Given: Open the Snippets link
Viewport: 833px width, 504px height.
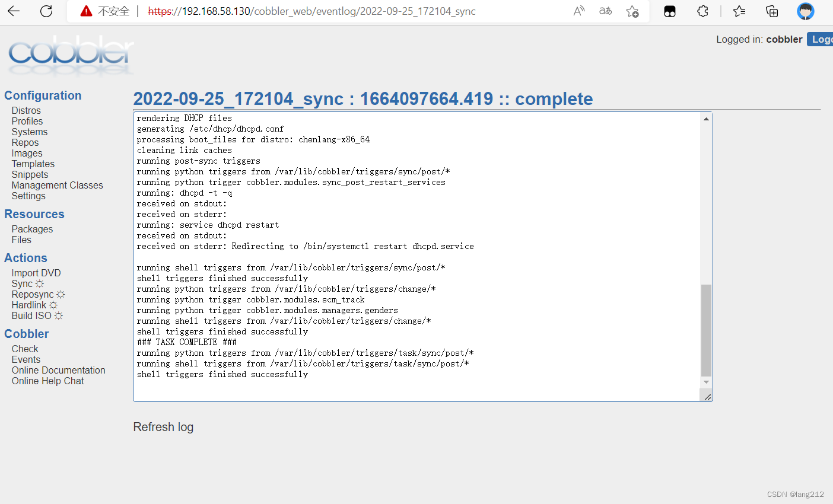Looking at the screenshot, I should [30, 174].
